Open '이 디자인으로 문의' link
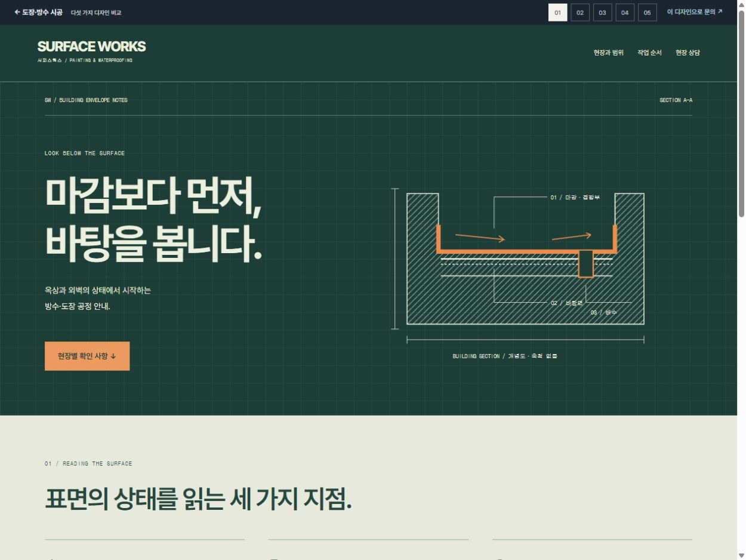The height and width of the screenshot is (560, 746). point(695,12)
